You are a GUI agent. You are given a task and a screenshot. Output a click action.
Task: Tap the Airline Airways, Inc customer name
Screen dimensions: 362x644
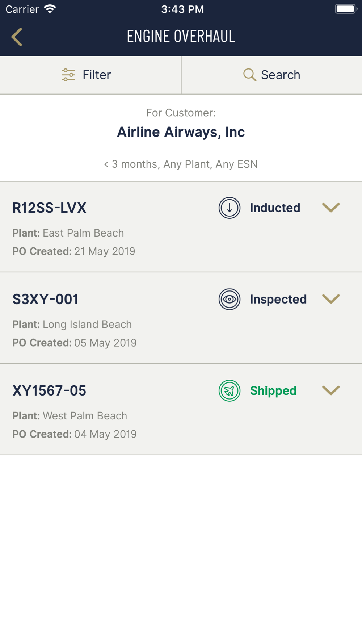click(181, 132)
